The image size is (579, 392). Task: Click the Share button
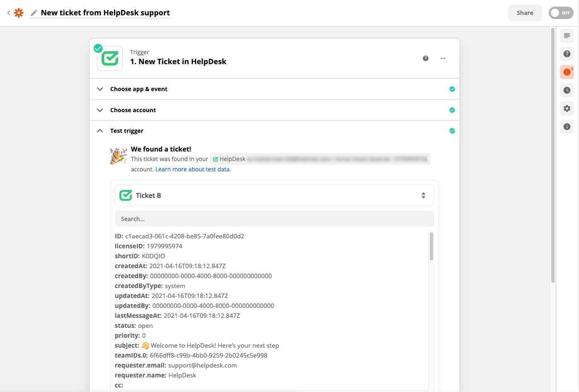coord(525,13)
